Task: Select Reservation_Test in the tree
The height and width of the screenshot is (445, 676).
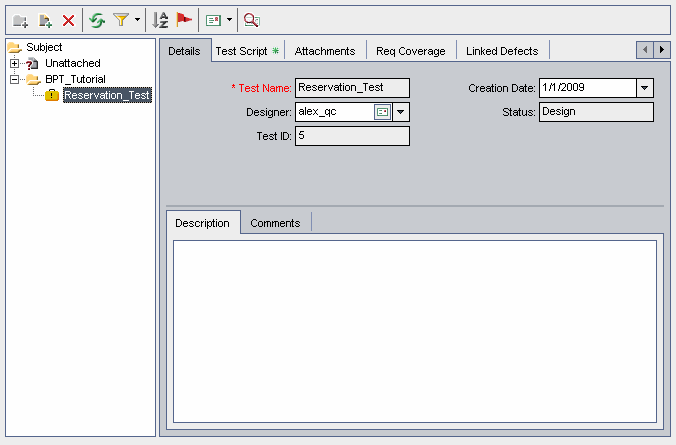Action: [x=106, y=96]
